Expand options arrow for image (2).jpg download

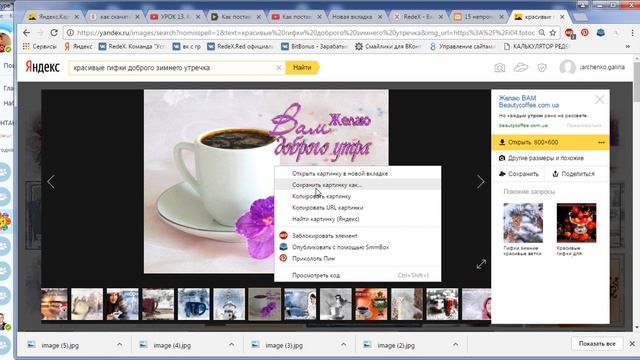coord(455,345)
